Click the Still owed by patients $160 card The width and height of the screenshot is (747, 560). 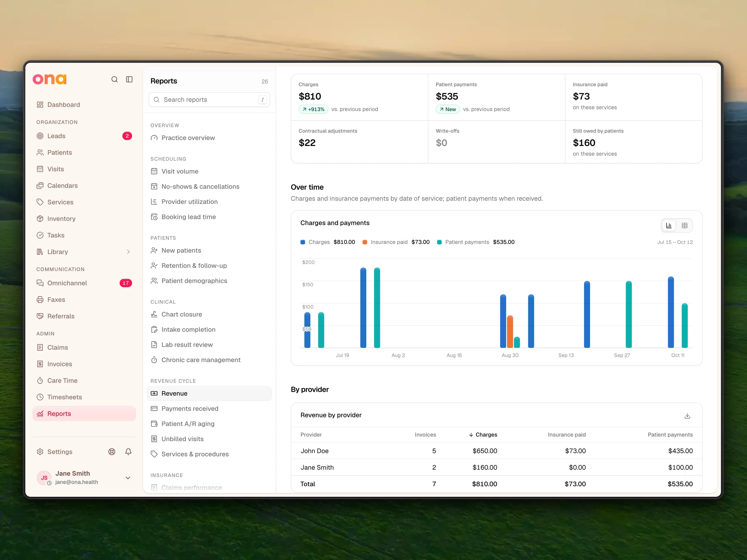click(634, 142)
